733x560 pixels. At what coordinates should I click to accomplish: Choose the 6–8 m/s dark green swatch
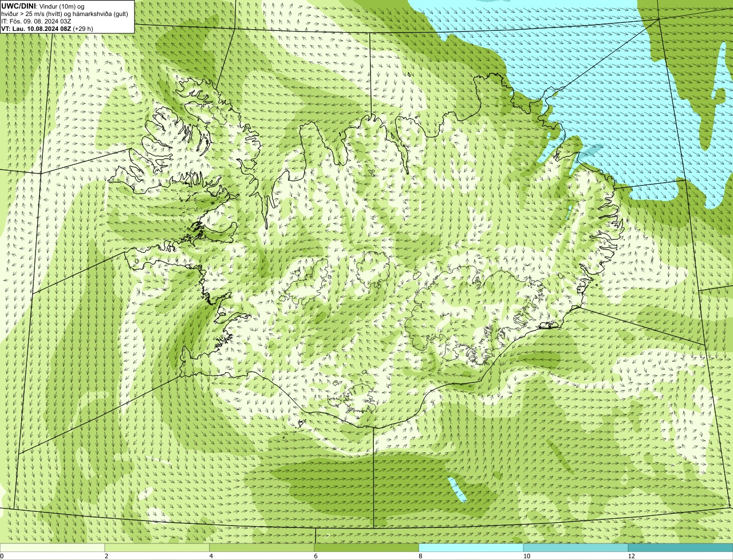point(366,547)
